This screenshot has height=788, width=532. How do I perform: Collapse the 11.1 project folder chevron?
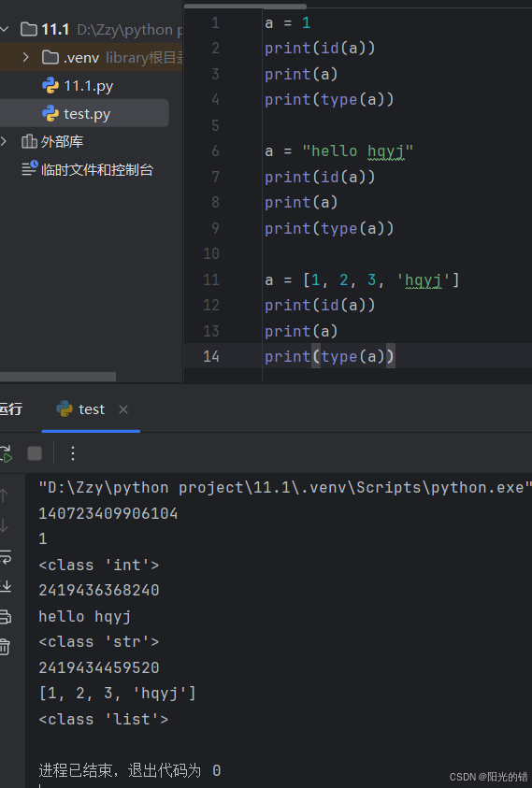[x=4, y=29]
